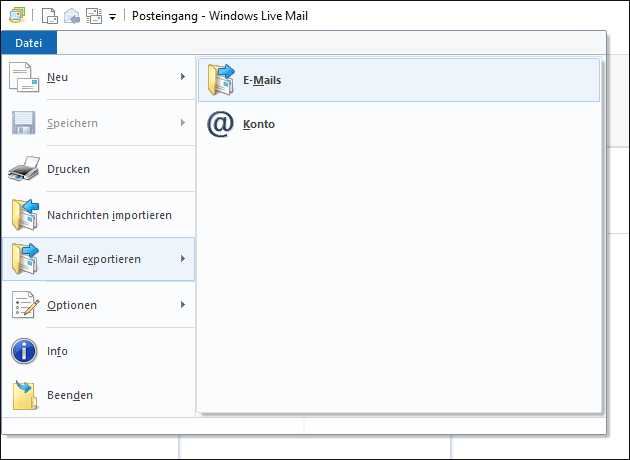Click the Datei tab

(x=29, y=43)
